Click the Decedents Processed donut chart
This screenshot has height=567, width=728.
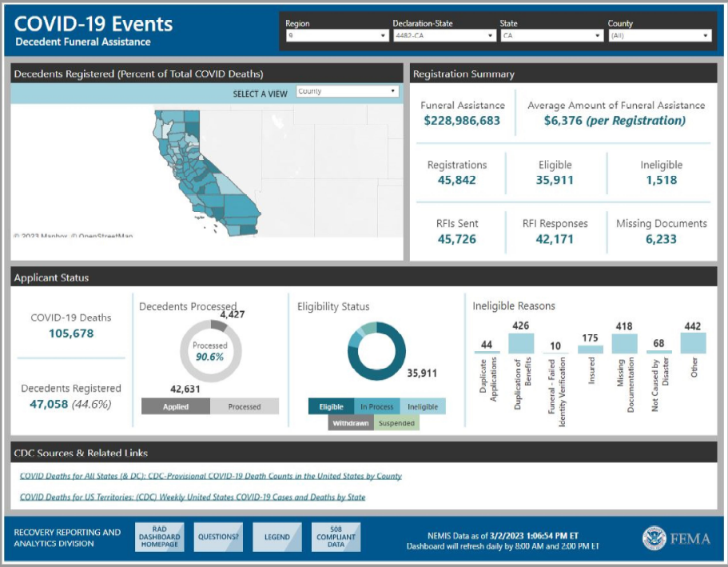pyautogui.click(x=210, y=351)
